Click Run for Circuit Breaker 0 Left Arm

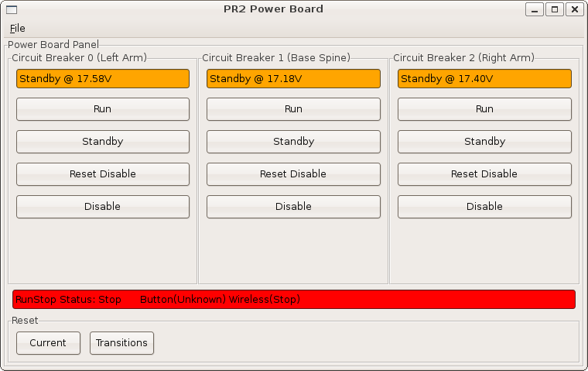pyautogui.click(x=103, y=109)
